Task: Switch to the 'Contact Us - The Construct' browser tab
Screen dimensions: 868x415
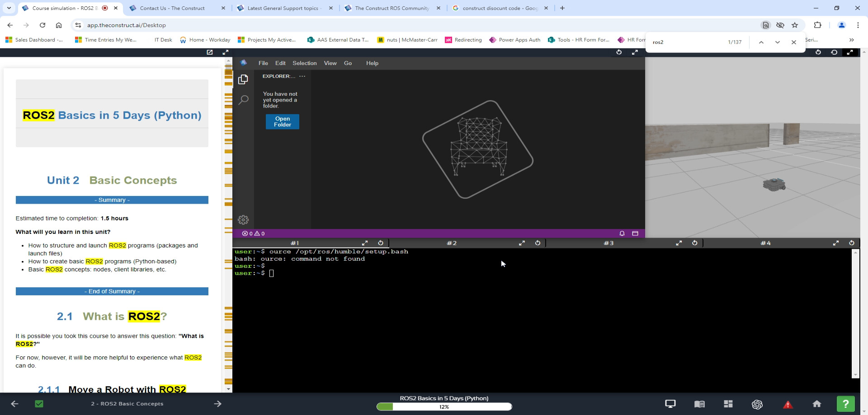Action: point(177,8)
